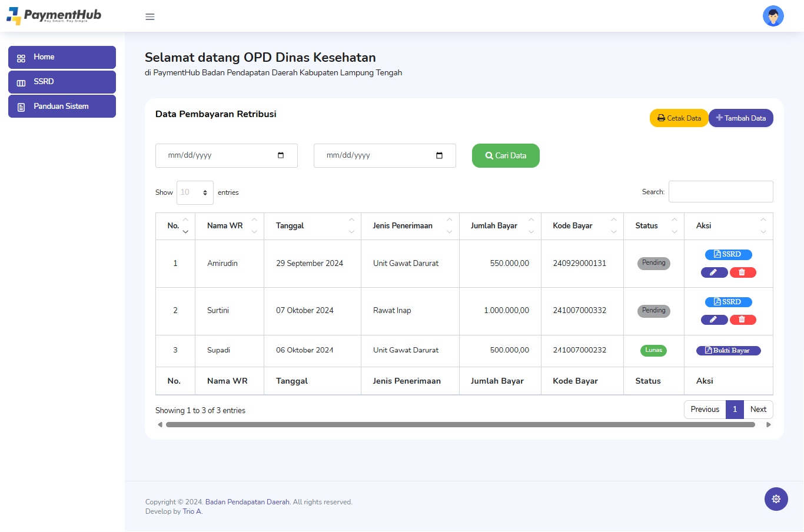Open the settings gear floating button

[x=776, y=499]
